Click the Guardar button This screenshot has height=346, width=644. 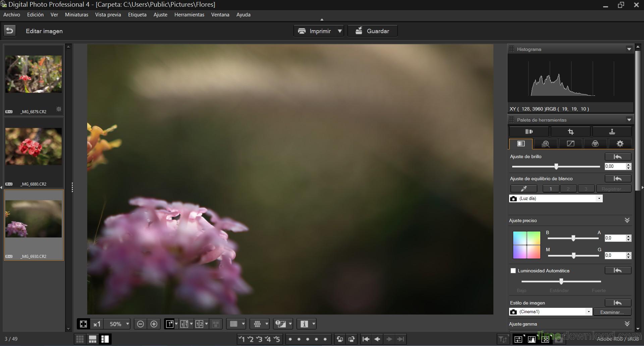pyautogui.click(x=372, y=30)
